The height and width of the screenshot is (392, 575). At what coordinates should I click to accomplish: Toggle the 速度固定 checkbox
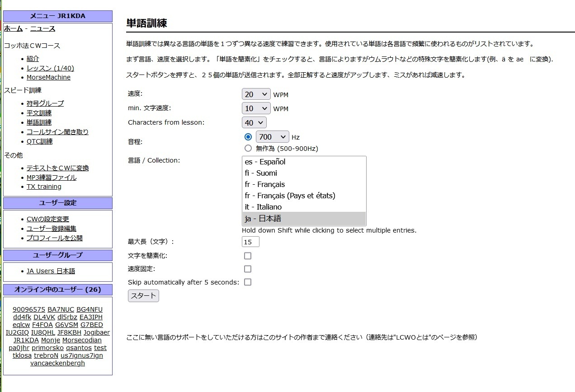[248, 269]
